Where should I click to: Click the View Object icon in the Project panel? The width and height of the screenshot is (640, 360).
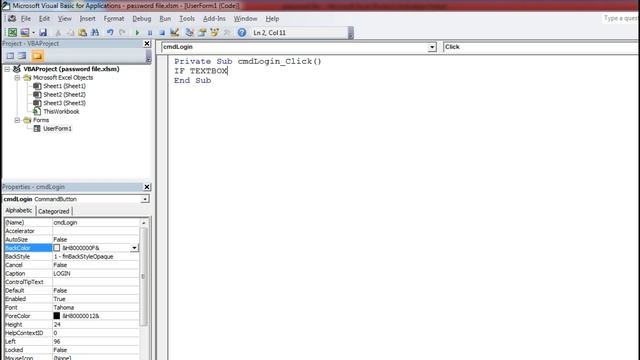(22, 56)
